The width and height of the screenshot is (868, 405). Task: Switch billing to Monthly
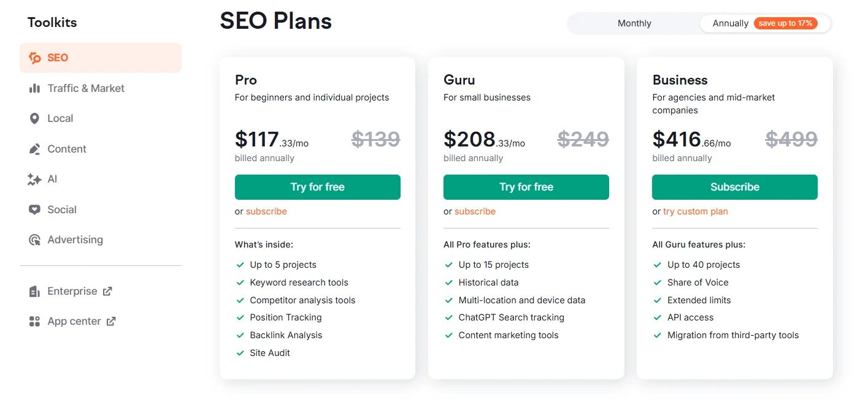click(634, 23)
